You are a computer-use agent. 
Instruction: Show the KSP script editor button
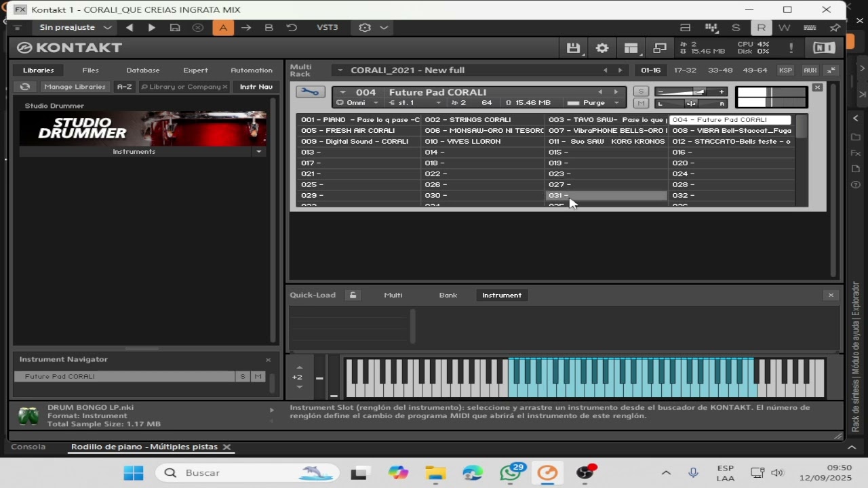coord(785,70)
